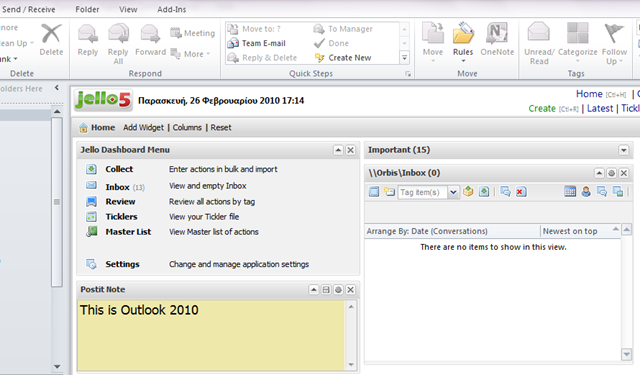Click Arrange By: Date (Conversations) header
The height and width of the screenshot is (375, 640).
(427, 231)
